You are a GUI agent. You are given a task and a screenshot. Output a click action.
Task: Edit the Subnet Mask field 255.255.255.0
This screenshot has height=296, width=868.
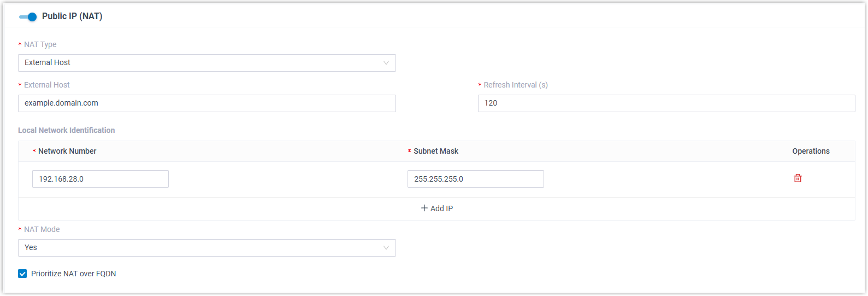(x=475, y=179)
